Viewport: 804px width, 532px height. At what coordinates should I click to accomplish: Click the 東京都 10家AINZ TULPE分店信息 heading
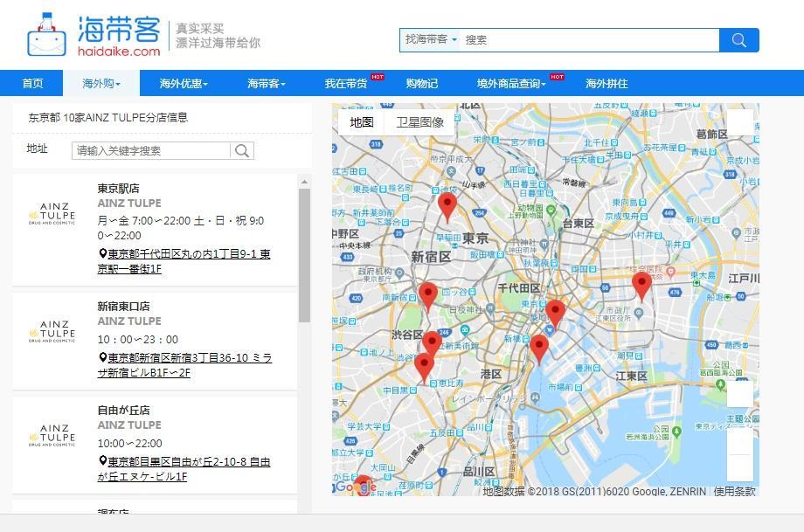[x=108, y=117]
